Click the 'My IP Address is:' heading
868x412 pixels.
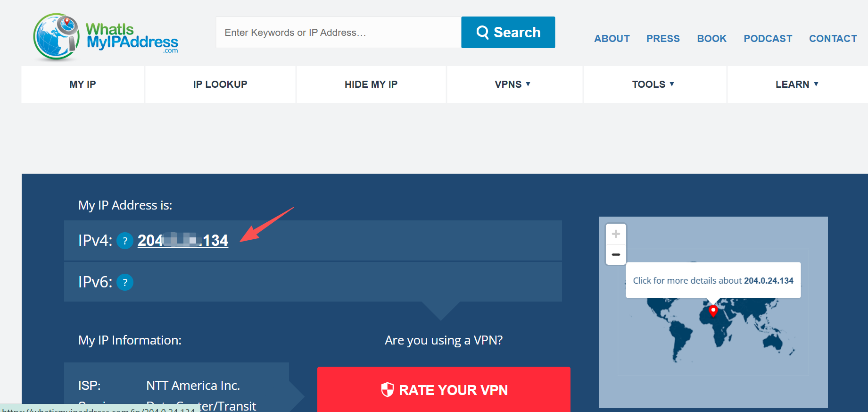125,205
